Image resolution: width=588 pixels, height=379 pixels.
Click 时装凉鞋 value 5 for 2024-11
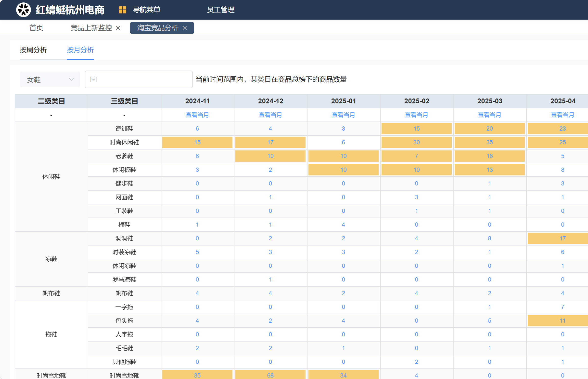197,252
